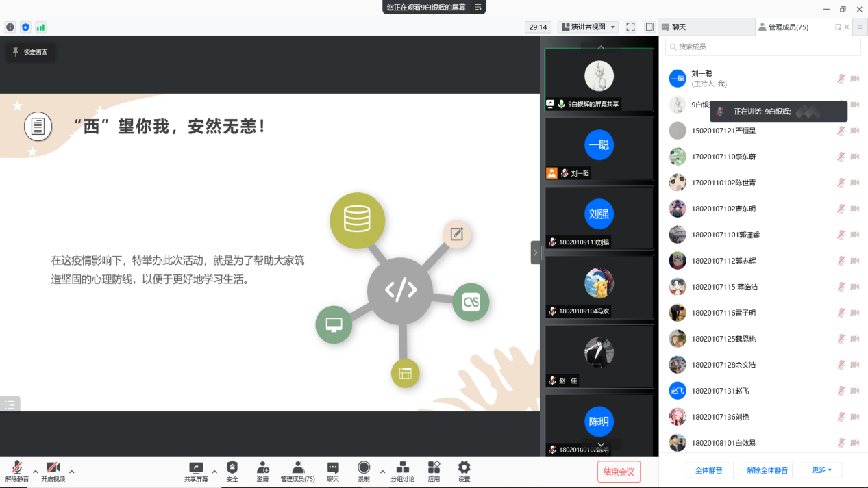Click the 搜索成员 search field
Image resolution: width=868 pixels, height=488 pixels.
click(763, 47)
